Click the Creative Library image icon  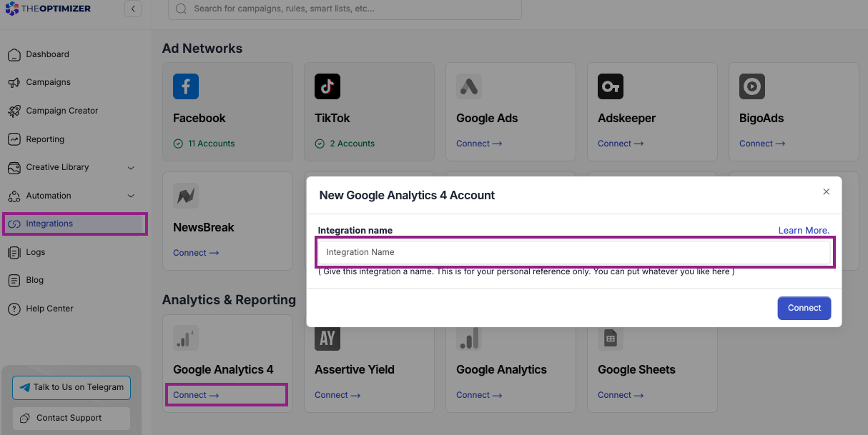coord(14,168)
